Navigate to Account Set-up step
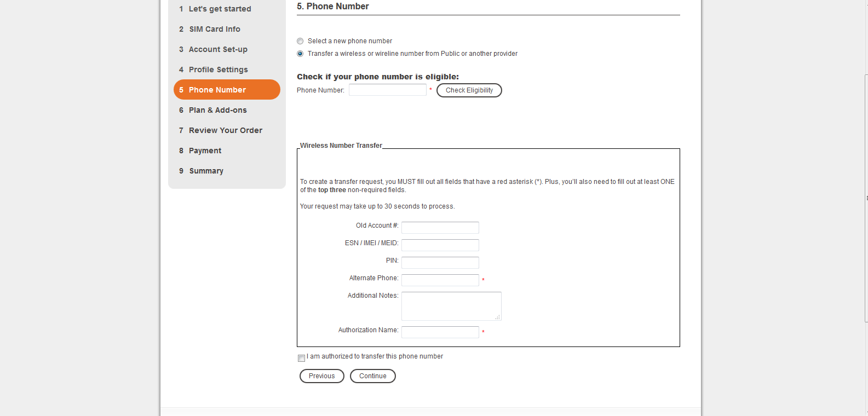 (x=218, y=50)
